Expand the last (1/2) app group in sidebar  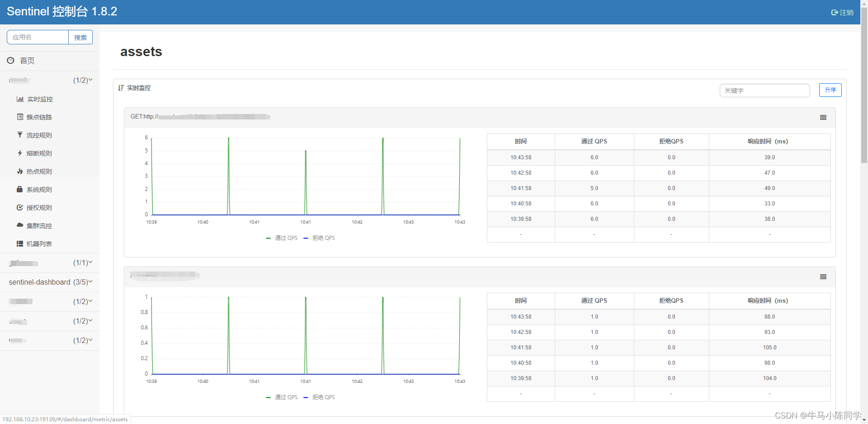(x=50, y=341)
